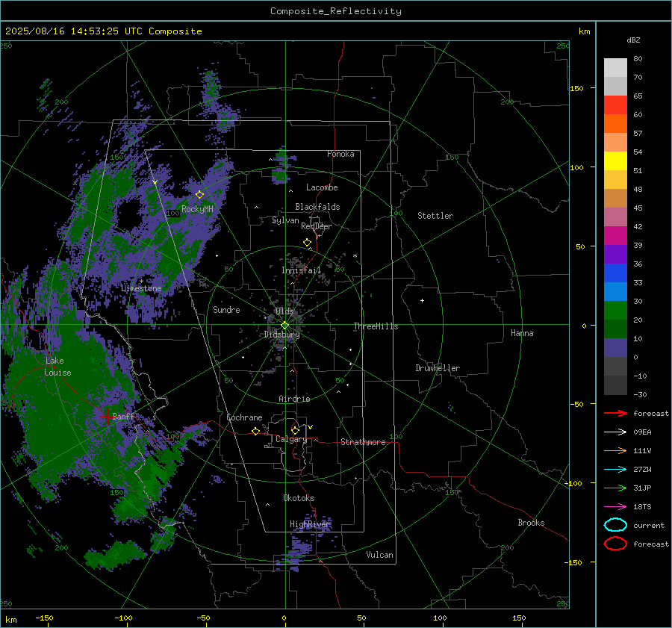Click the Blackfalds city label
Image resolution: width=672 pixels, height=628 pixels.
317,207
